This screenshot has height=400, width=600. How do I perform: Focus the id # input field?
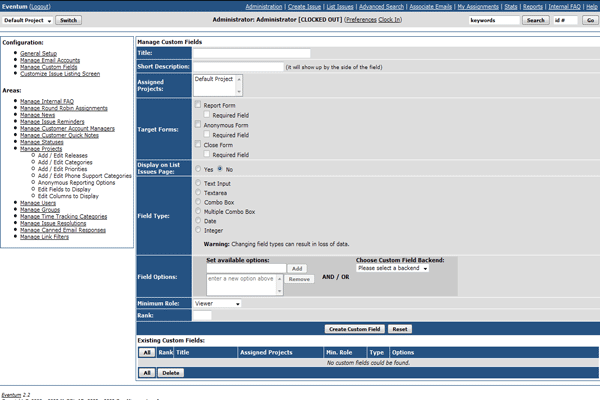(x=565, y=20)
